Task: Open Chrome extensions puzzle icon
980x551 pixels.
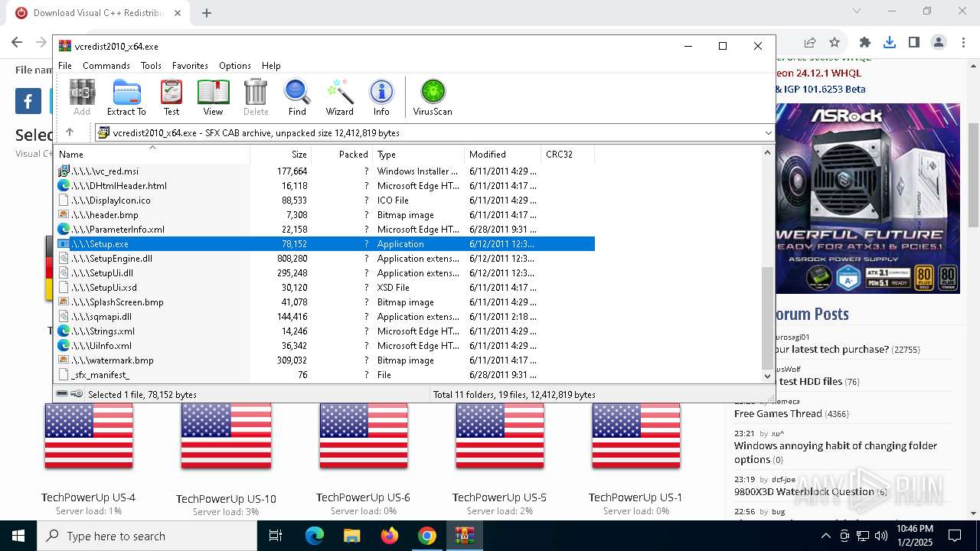Action: pyautogui.click(x=865, y=43)
